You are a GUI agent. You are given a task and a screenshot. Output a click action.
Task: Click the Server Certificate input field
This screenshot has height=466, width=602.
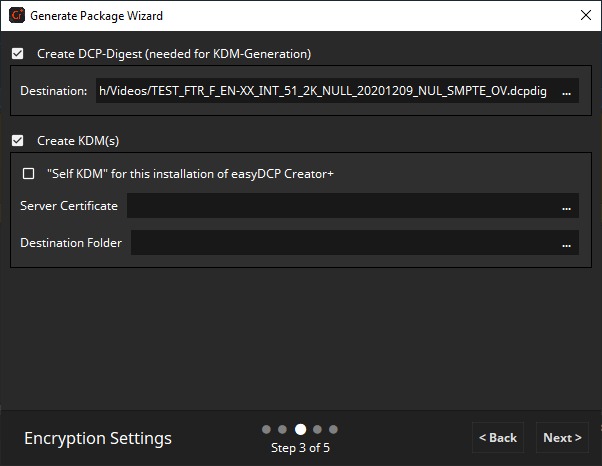pos(340,206)
